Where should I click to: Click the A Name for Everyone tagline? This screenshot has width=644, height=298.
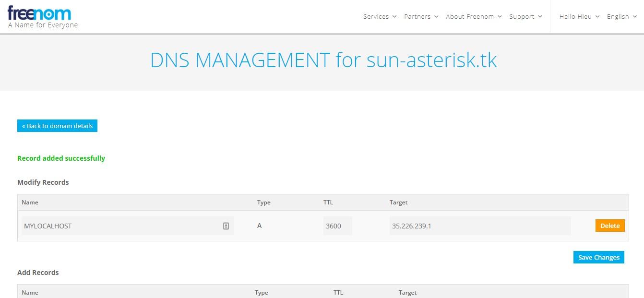(x=43, y=25)
